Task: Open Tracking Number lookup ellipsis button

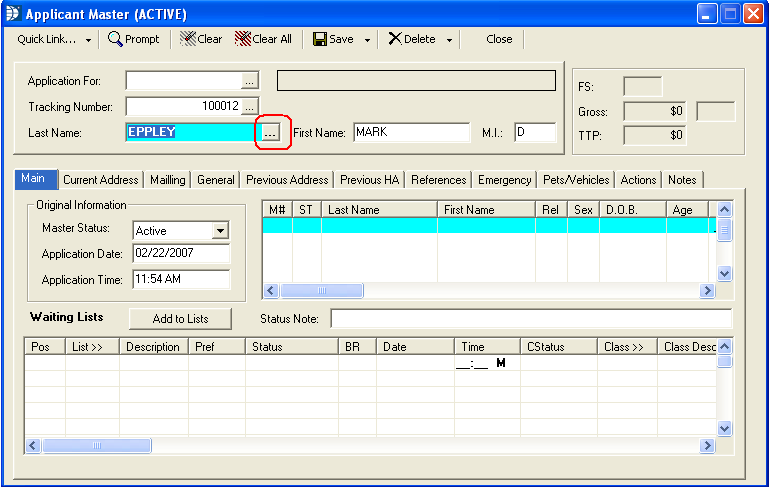Action: (250, 106)
